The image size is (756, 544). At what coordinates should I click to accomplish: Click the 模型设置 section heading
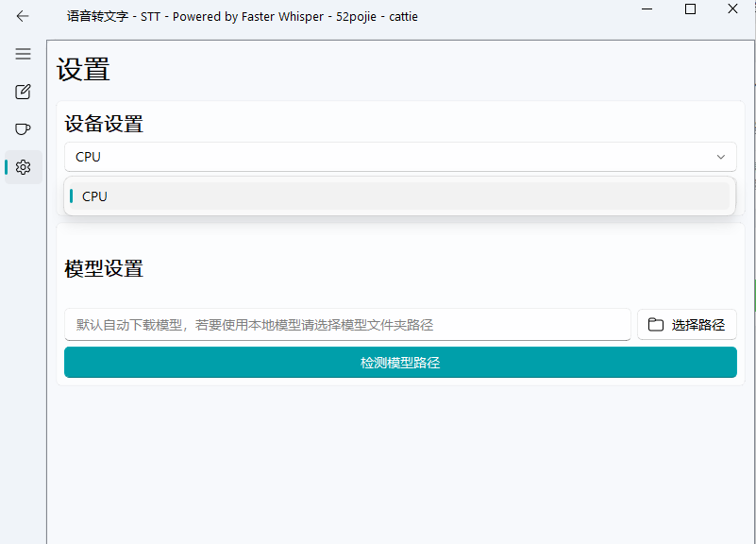(103, 268)
